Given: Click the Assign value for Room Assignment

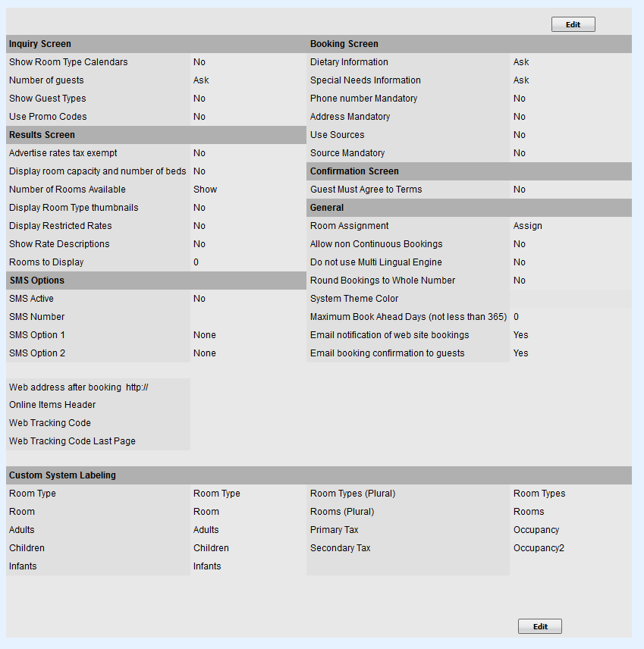Looking at the screenshot, I should (x=528, y=226).
